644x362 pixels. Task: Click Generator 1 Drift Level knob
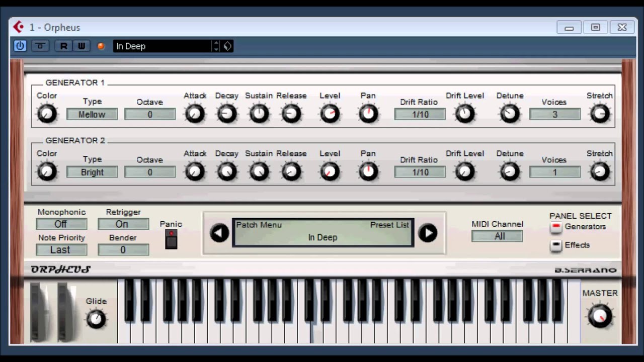[465, 114]
